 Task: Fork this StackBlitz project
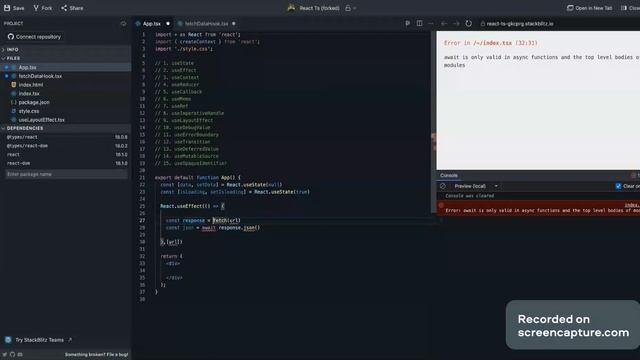coord(42,8)
